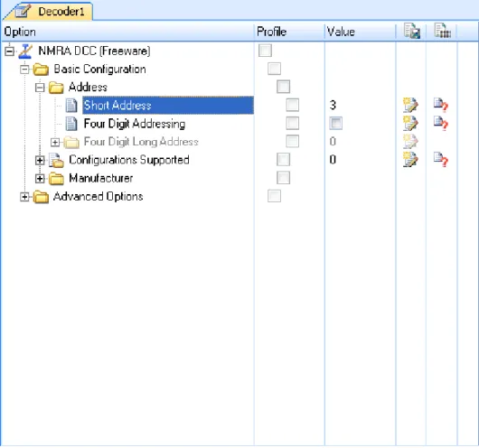Viewport: 479px width, 448px height.
Task: Collapse the NMRA DCC (Freeware) root node
Action: (x=9, y=51)
